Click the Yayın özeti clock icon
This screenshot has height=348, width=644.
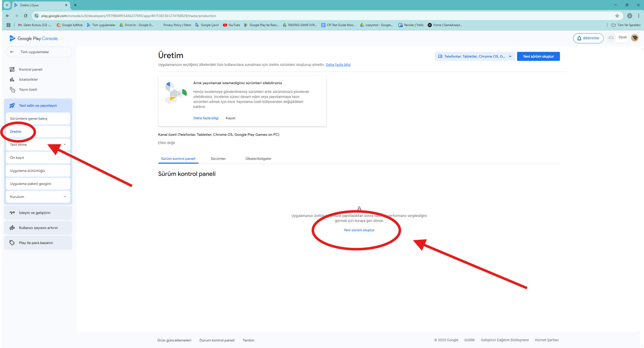click(12, 90)
